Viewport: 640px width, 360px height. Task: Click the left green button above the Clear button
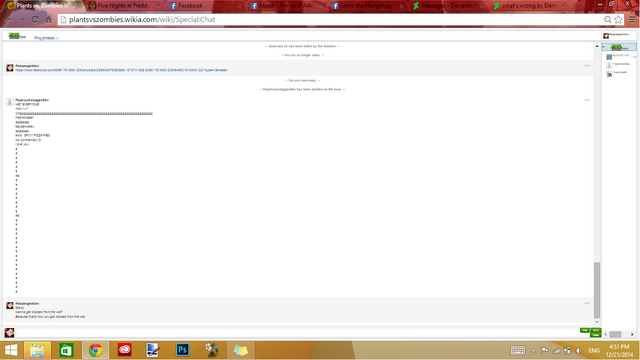(584, 330)
